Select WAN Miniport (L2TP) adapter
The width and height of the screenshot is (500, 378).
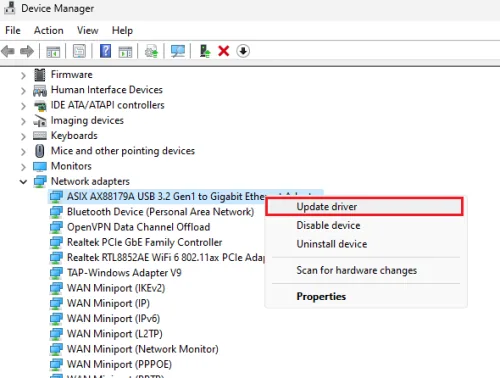point(115,334)
